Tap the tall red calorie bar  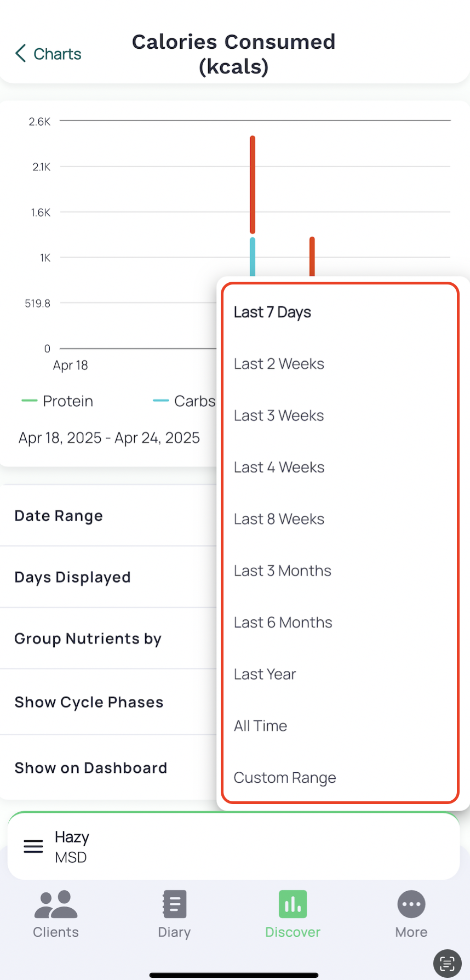point(253,185)
